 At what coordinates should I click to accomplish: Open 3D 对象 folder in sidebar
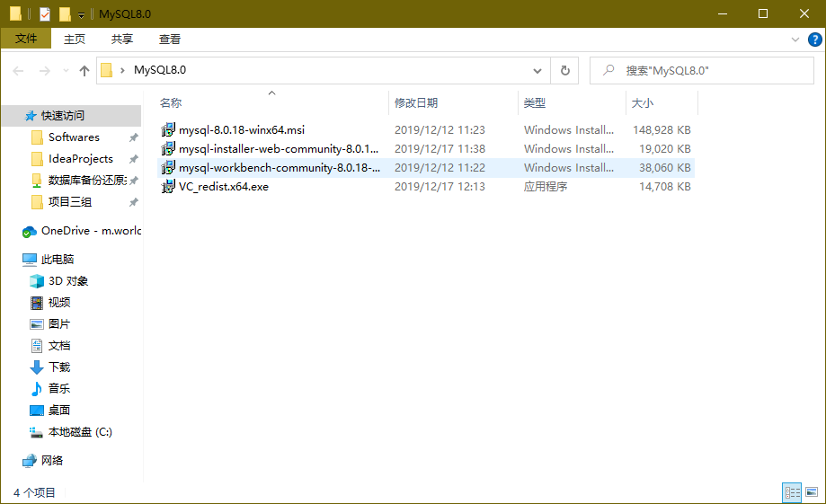(x=68, y=281)
